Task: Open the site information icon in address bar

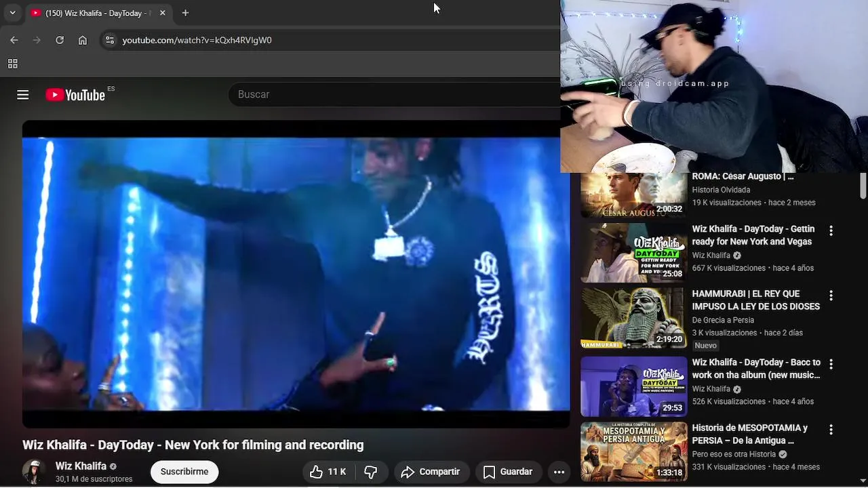Action: (x=110, y=40)
